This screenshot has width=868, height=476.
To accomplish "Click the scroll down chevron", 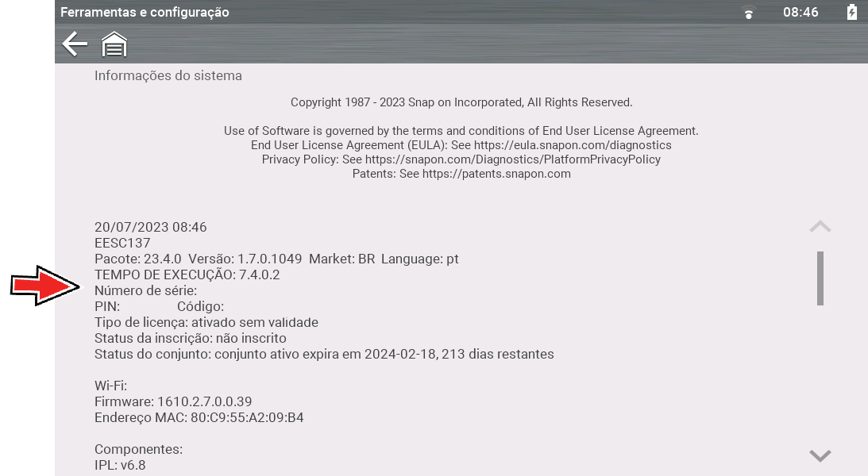I will pos(820,455).
